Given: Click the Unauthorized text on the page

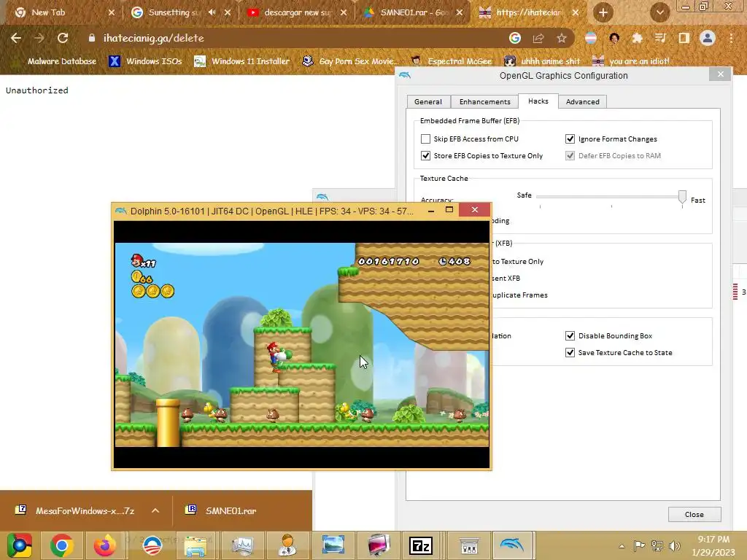Looking at the screenshot, I should [37, 90].
